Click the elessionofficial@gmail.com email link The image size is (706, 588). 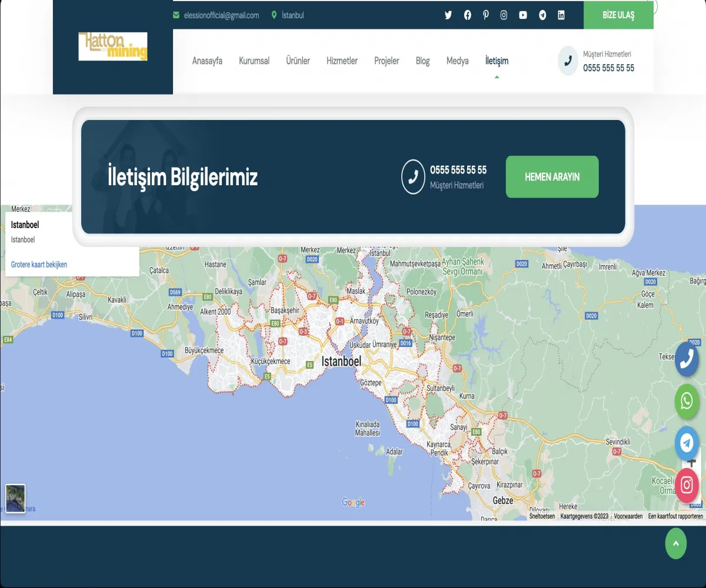pyautogui.click(x=221, y=15)
